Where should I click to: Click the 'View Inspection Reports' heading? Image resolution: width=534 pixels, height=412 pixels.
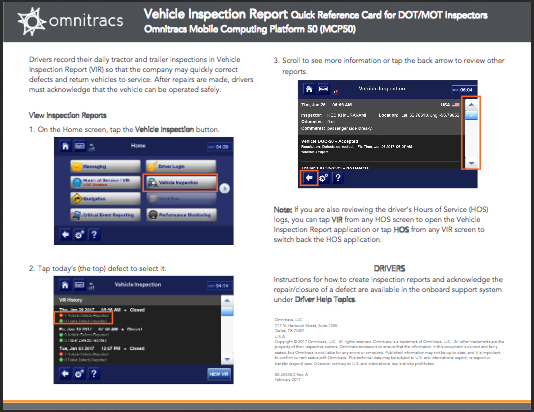coord(67,115)
